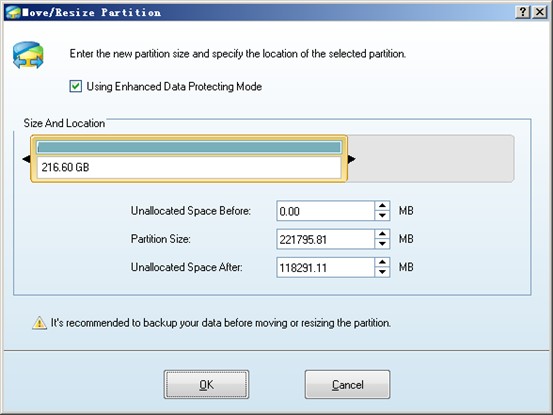Focus the Partition Size input field

click(325, 239)
